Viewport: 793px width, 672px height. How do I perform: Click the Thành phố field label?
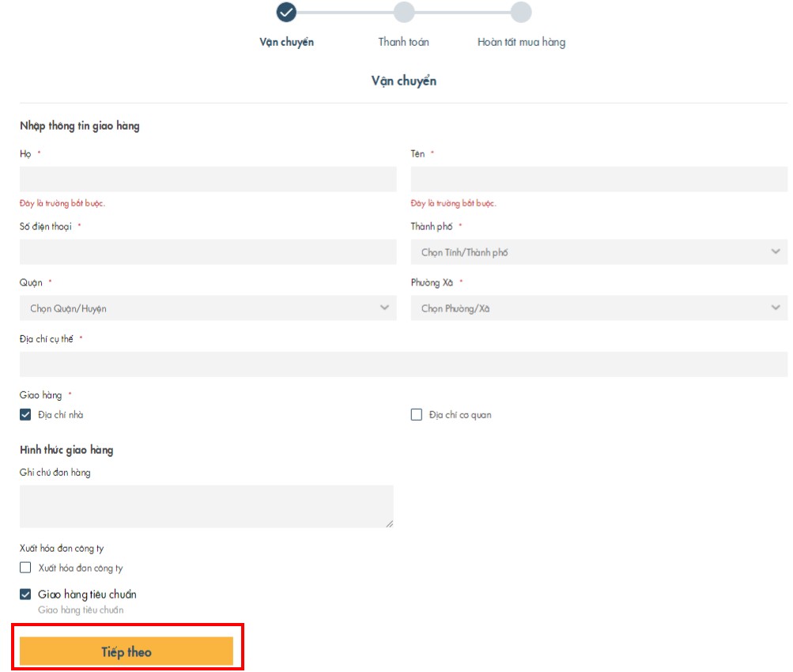click(x=432, y=227)
